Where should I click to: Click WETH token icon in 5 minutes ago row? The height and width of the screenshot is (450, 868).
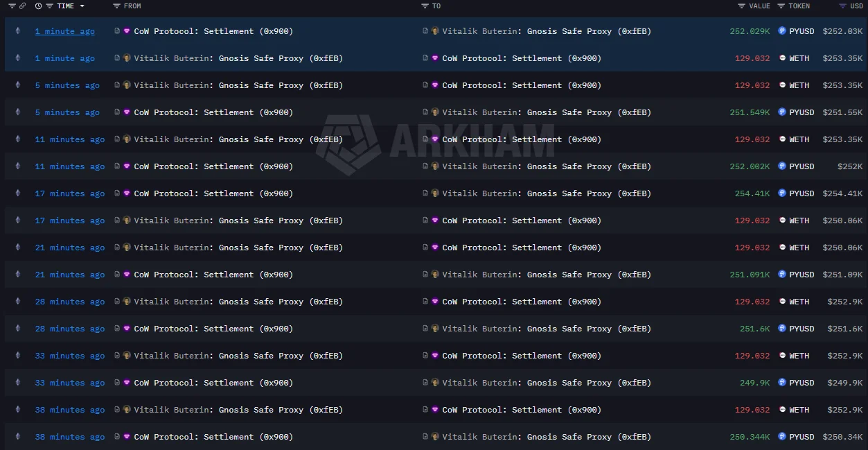pos(782,85)
